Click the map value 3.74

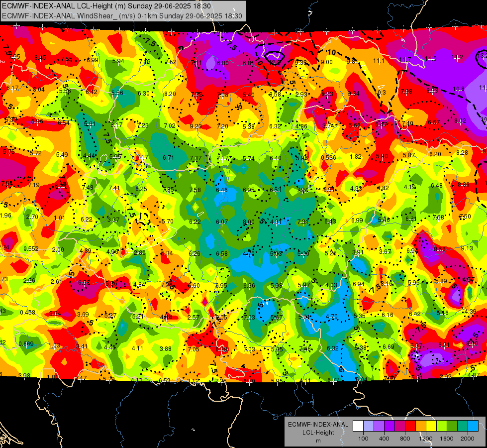click(x=328, y=126)
